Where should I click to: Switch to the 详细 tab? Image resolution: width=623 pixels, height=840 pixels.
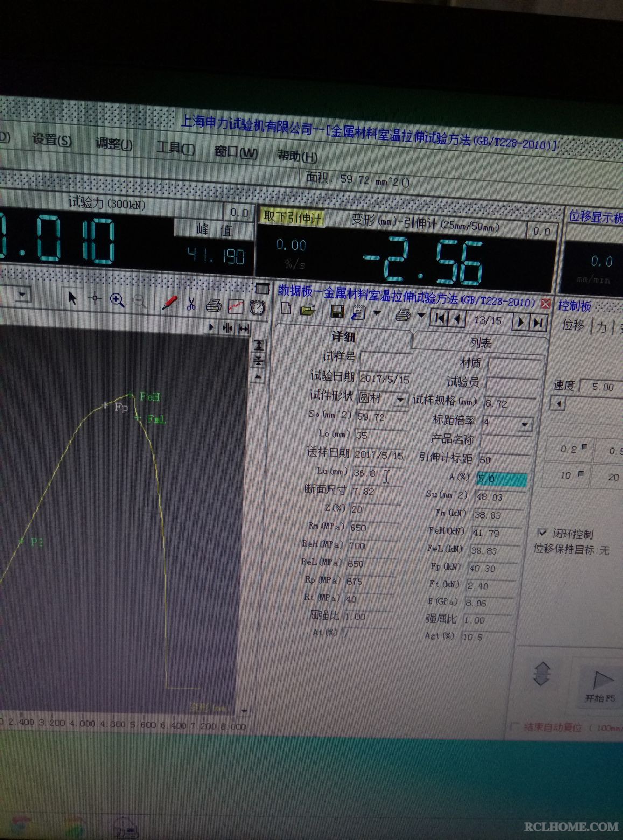click(343, 337)
